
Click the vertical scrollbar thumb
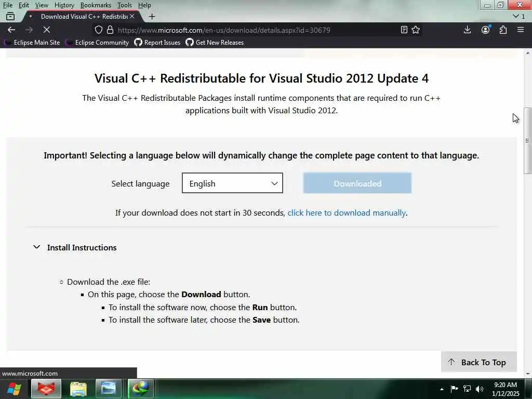[x=527, y=140]
